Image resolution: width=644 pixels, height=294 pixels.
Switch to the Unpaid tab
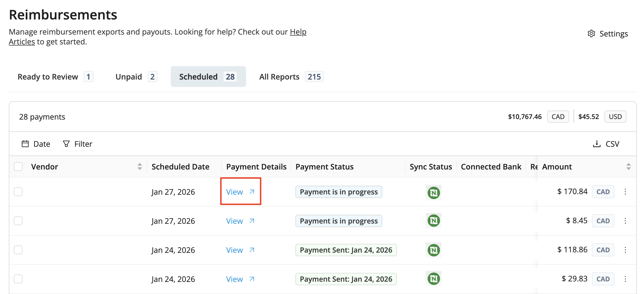[129, 77]
